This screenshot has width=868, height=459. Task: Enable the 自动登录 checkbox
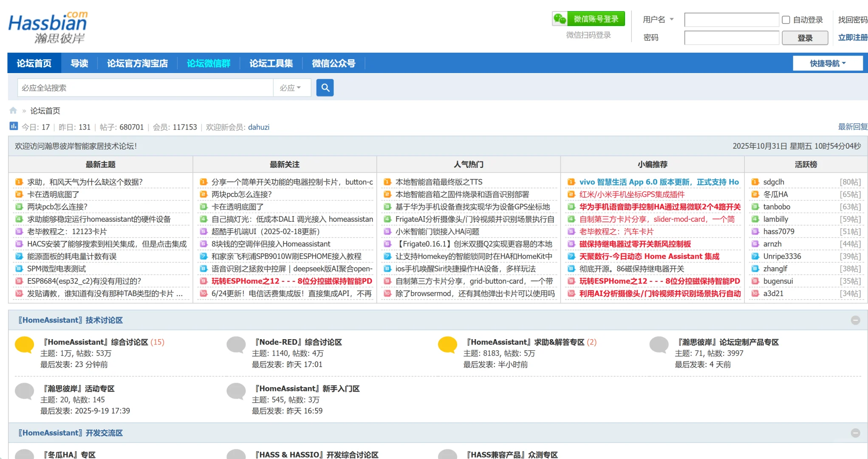pyautogui.click(x=785, y=20)
